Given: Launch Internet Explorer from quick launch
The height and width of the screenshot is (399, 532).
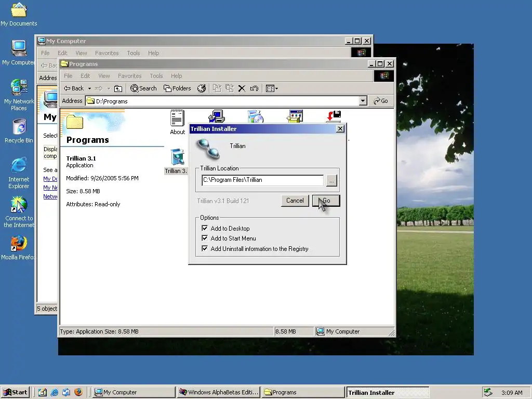Looking at the screenshot, I should click(x=54, y=392).
